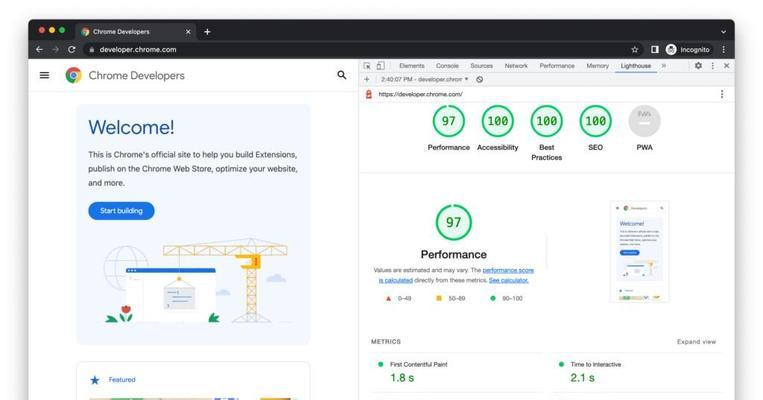Switch to the Performance tab in DevTools

pyautogui.click(x=557, y=66)
